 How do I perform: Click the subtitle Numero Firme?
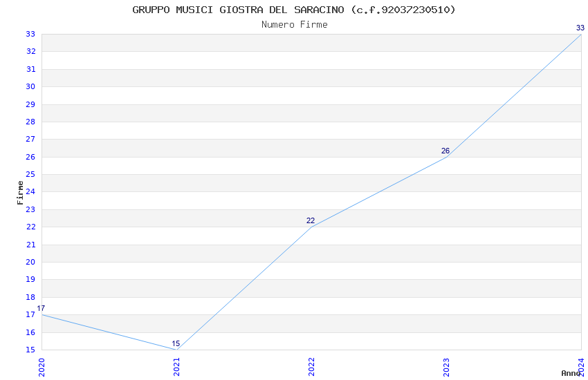point(295,25)
